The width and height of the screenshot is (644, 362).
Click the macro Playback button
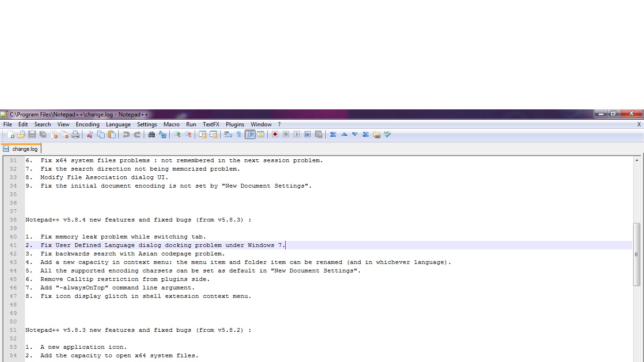click(x=297, y=135)
